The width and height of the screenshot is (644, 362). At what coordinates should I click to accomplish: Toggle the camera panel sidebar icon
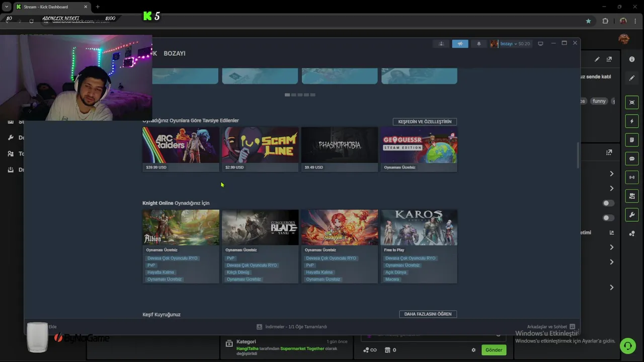632,196
